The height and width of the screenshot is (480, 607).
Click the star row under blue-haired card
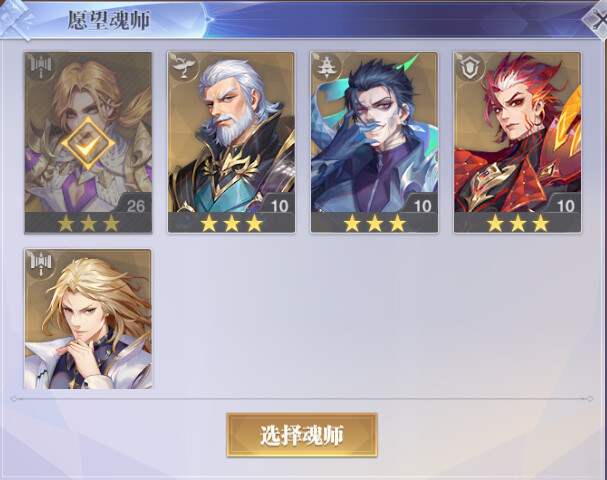click(x=375, y=223)
